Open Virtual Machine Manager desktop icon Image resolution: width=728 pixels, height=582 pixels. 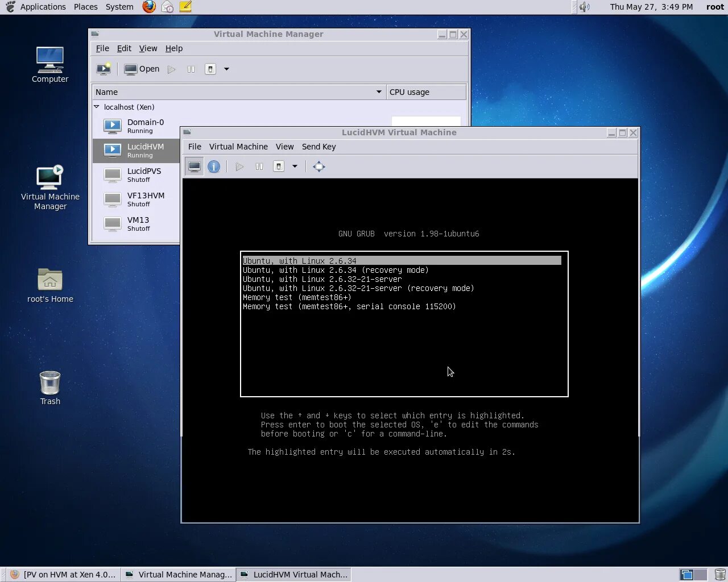pyautogui.click(x=50, y=188)
